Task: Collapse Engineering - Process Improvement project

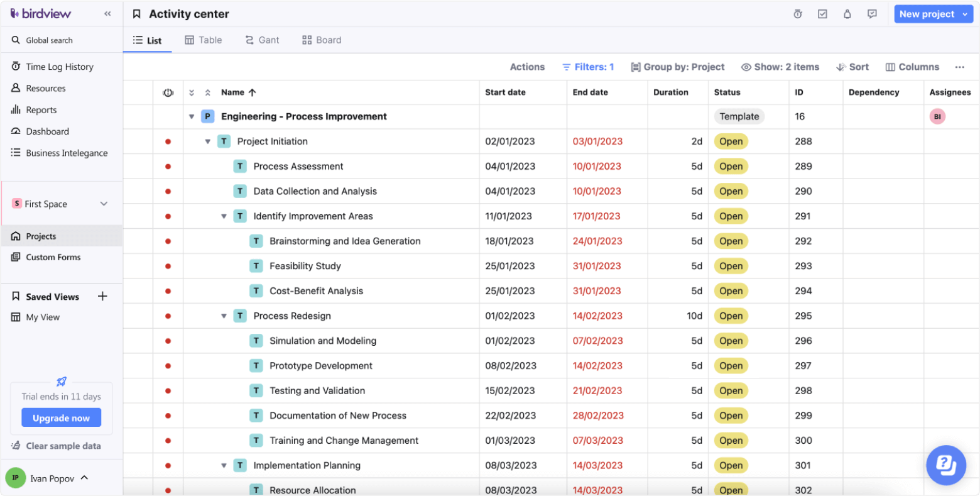Action: pyautogui.click(x=192, y=116)
